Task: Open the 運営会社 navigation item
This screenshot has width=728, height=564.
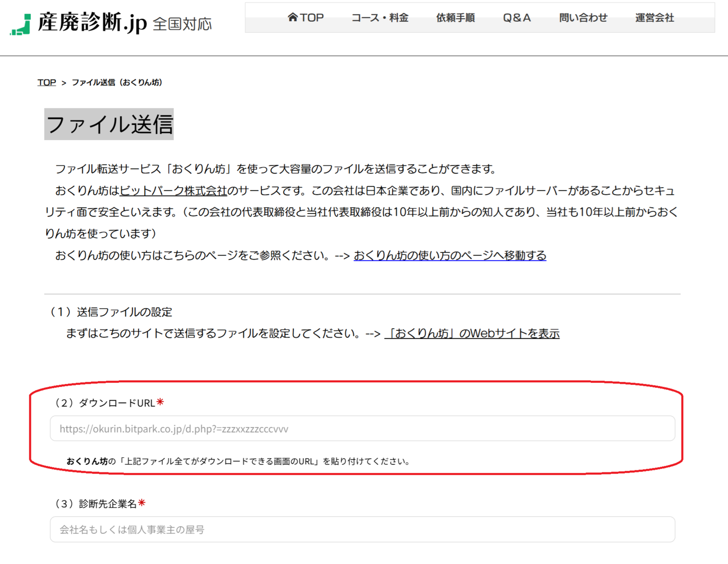Action: [654, 18]
